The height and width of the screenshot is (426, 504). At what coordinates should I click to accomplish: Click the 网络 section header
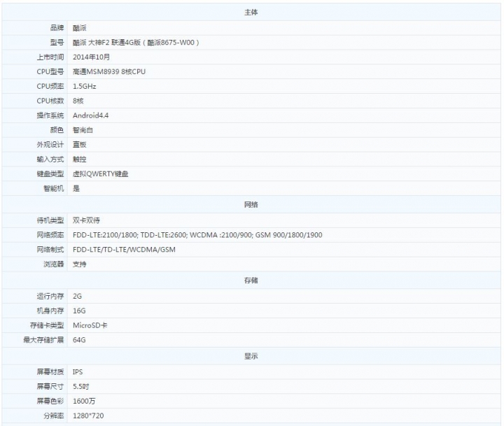[251, 205]
